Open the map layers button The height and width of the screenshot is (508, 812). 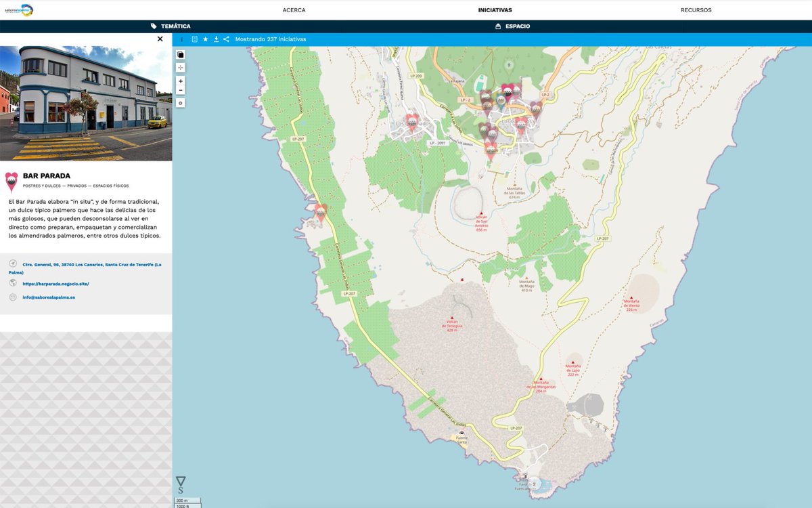(x=181, y=54)
